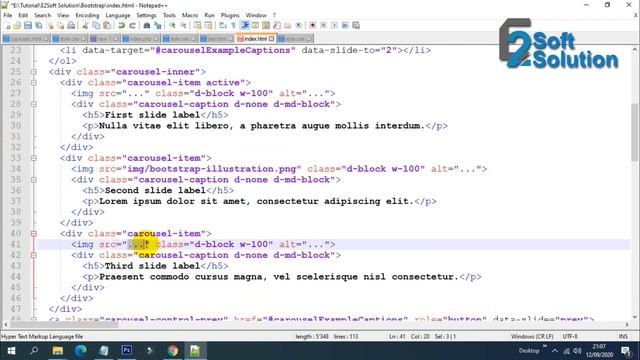
Task: Open the Search menu
Action: tap(42, 15)
